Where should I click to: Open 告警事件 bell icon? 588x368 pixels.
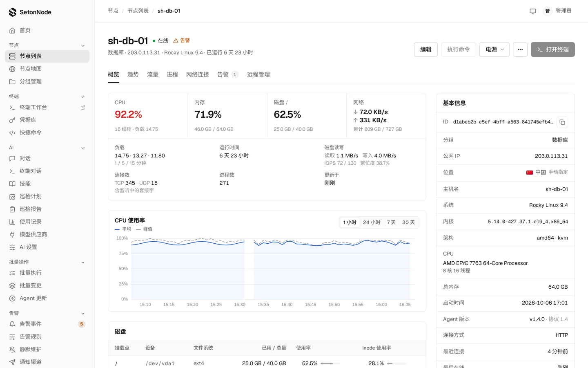(12, 324)
